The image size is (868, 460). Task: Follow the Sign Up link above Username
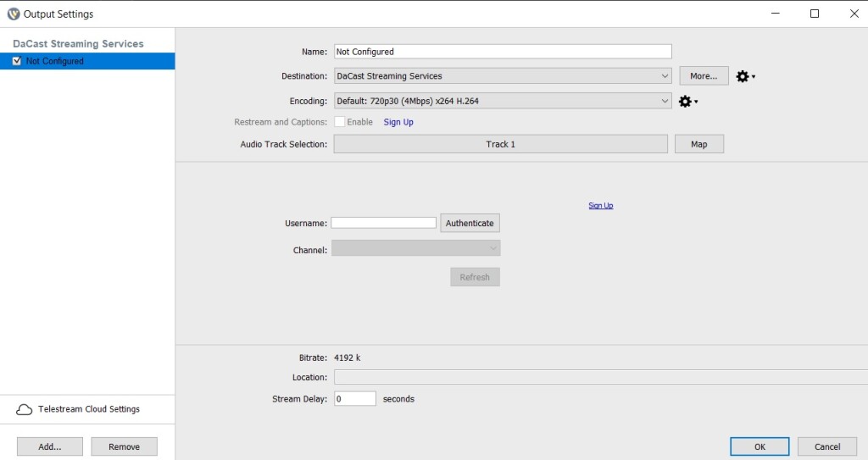pyautogui.click(x=600, y=206)
